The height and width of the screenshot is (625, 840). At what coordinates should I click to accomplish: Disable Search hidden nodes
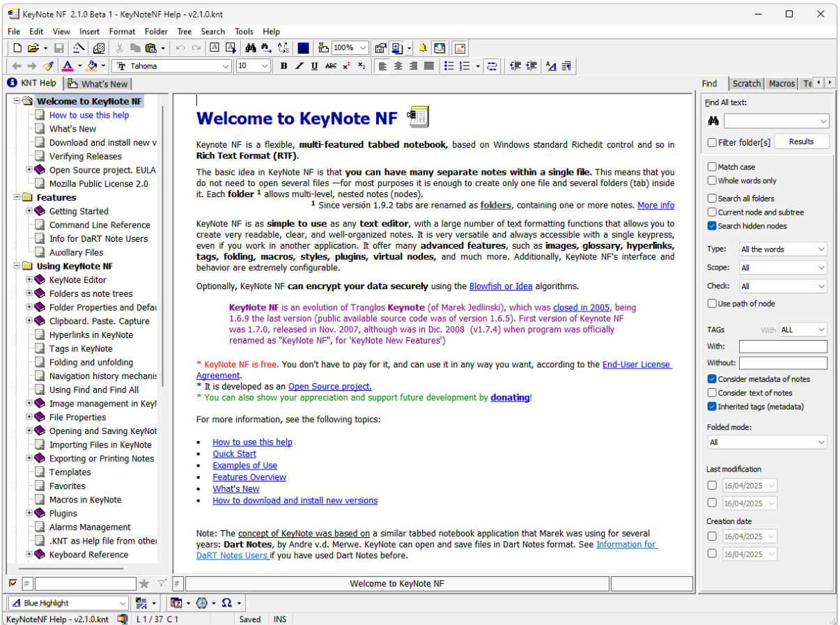click(712, 226)
